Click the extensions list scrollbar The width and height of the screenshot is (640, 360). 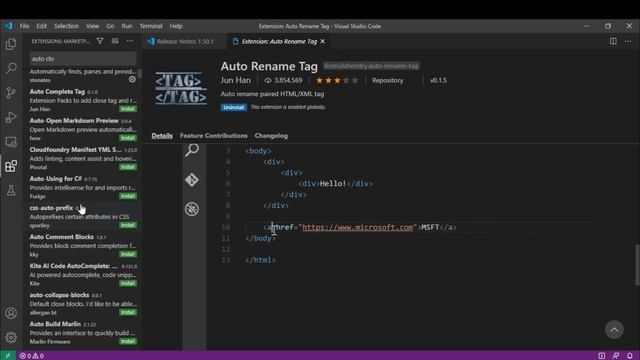[x=140, y=74]
